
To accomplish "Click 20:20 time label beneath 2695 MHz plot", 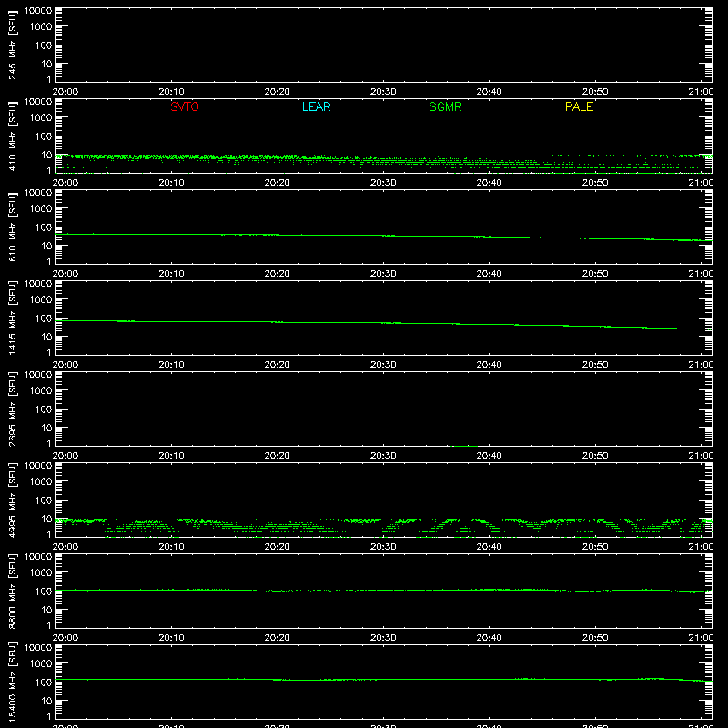I will click(278, 456).
